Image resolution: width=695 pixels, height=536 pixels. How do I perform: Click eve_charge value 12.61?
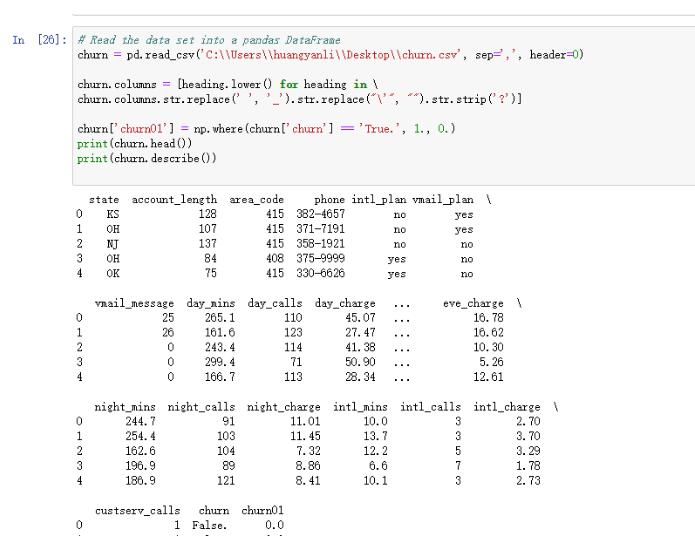(x=488, y=377)
